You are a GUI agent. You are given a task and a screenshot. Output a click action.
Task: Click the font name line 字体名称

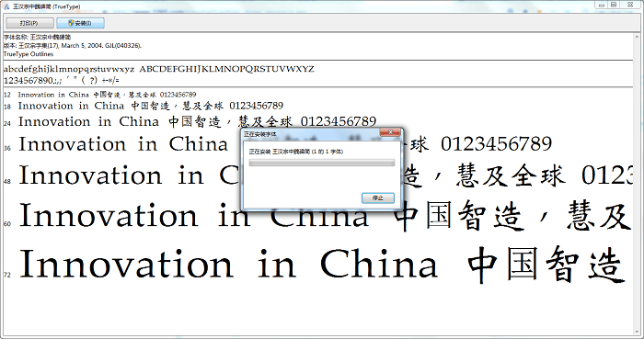pos(37,38)
